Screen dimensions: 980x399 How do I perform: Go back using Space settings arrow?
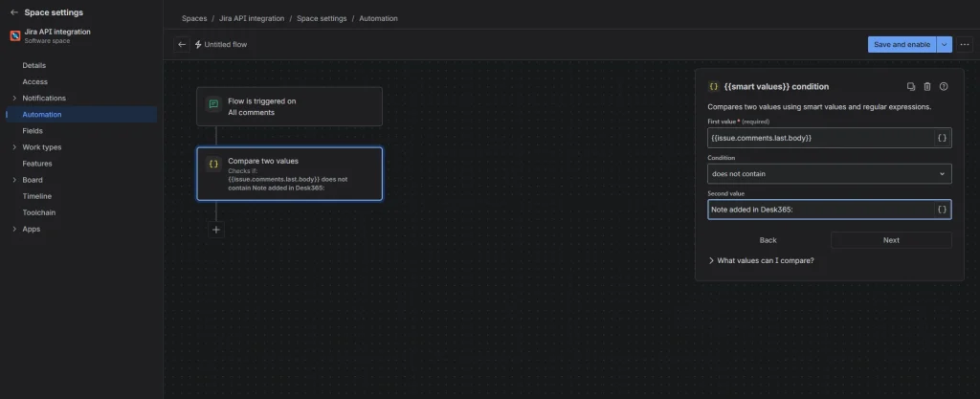(x=13, y=12)
